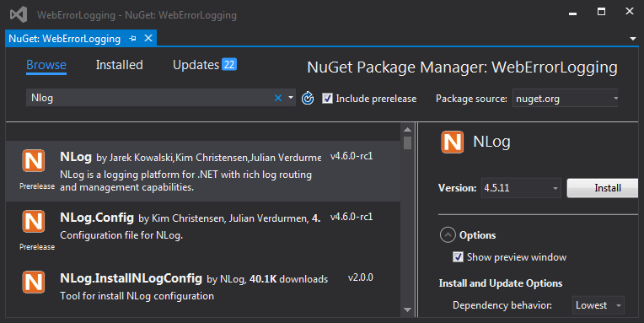
Task: Open Dependency behavior Lowest dropdown
Action: pyautogui.click(x=598, y=305)
